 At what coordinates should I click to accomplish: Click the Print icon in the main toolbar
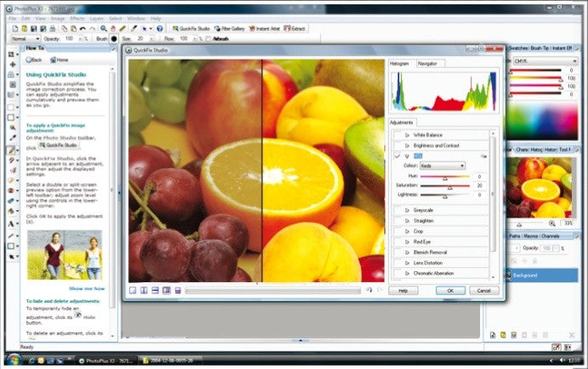click(x=53, y=29)
